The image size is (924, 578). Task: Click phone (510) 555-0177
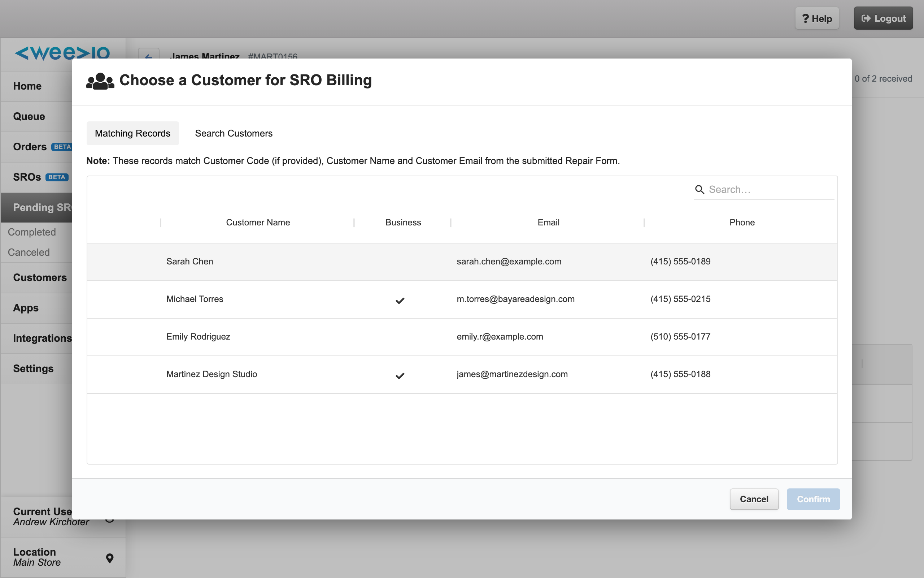[x=680, y=336]
